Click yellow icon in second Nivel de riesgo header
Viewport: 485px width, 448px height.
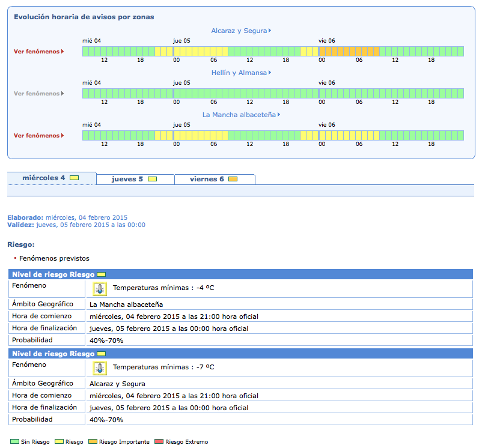click(102, 354)
